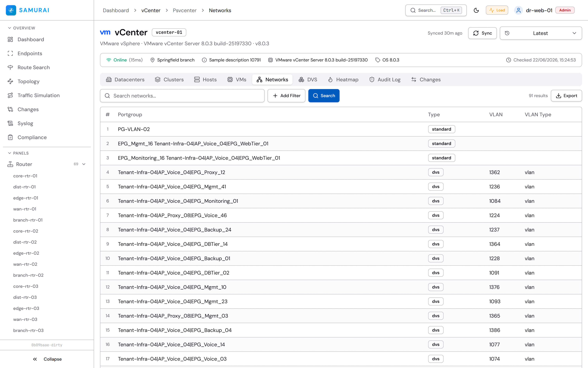Click the info icon by Sample description

coord(204,60)
